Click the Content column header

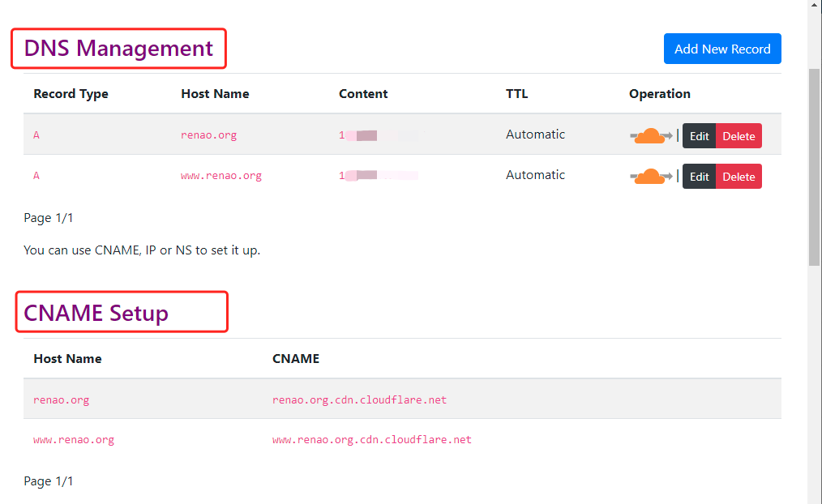(363, 94)
